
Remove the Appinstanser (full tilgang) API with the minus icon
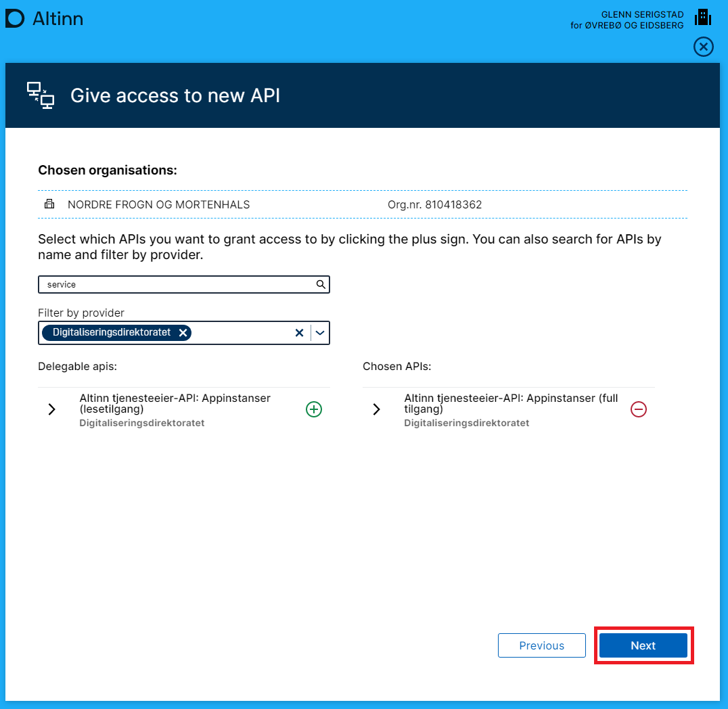click(x=639, y=409)
